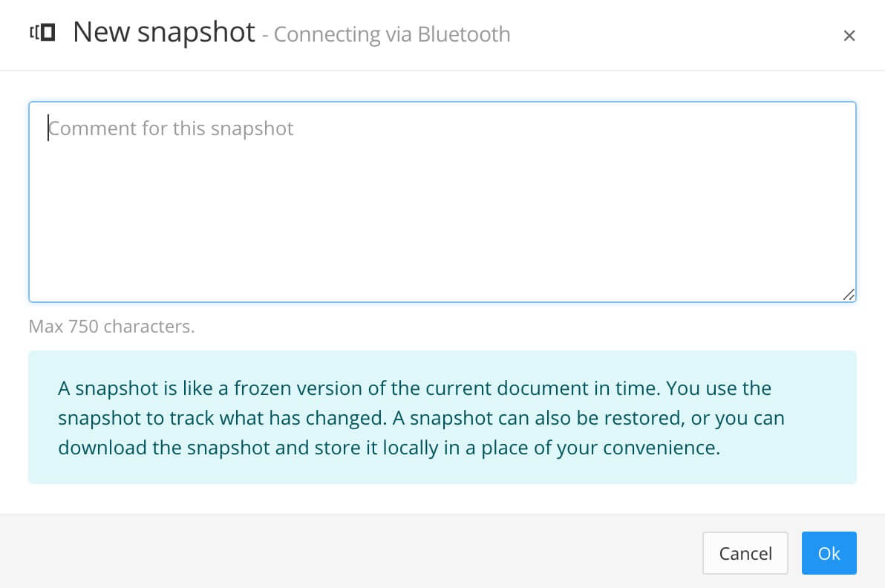Click the X to dismiss the dialog

pyautogui.click(x=849, y=35)
